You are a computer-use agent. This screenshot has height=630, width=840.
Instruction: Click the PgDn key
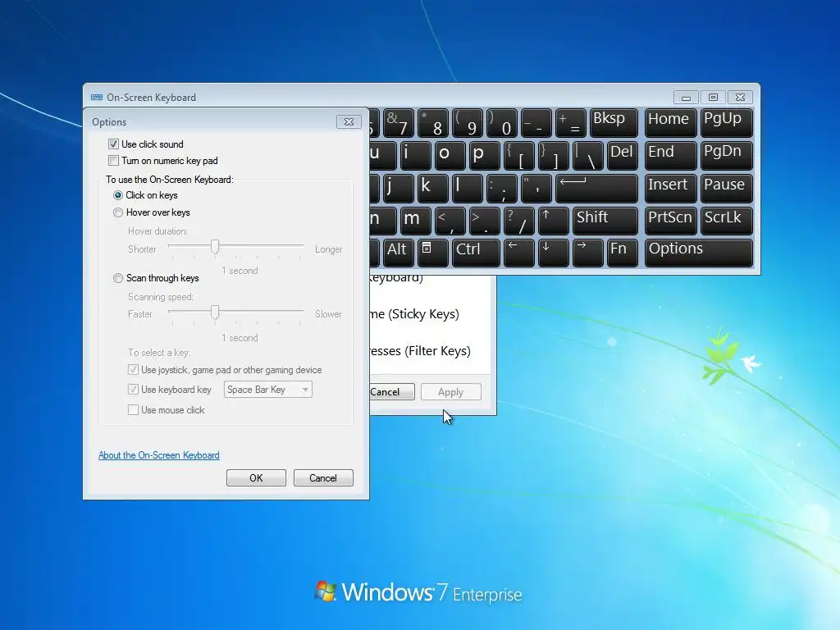pyautogui.click(x=727, y=155)
